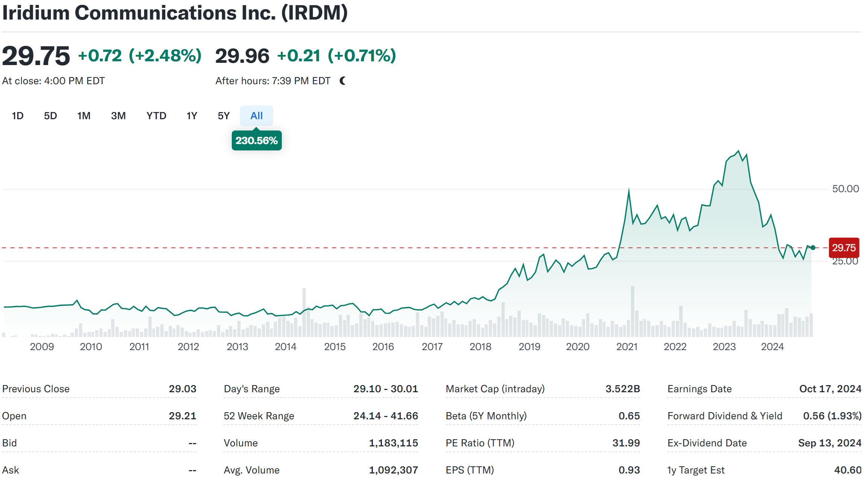Click the Volume value 1,183,115

point(394,443)
